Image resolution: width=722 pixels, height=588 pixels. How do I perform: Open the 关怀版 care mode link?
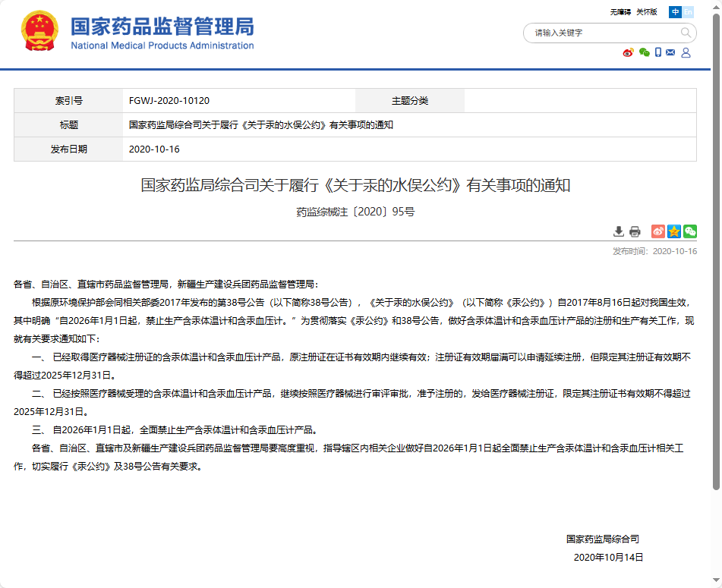(647, 12)
